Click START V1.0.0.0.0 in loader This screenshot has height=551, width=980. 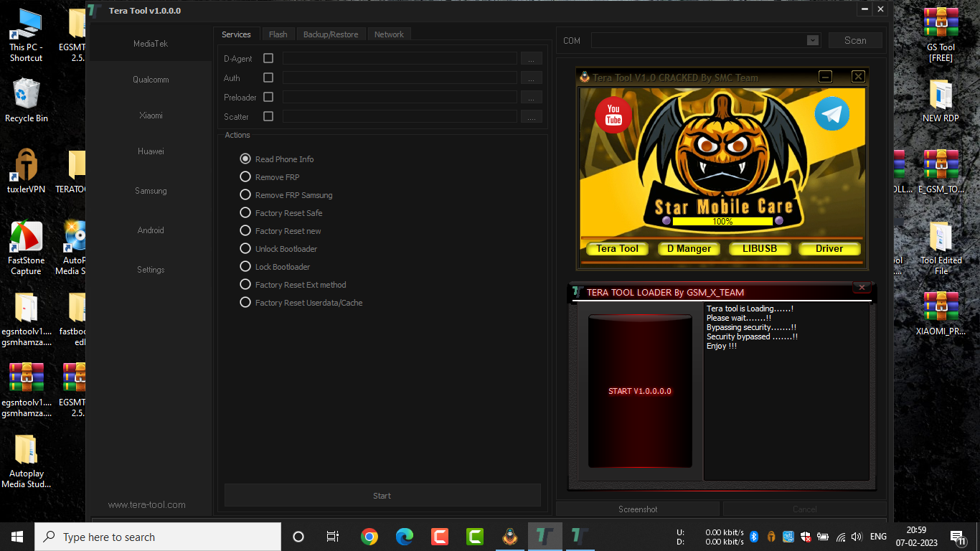[640, 391]
